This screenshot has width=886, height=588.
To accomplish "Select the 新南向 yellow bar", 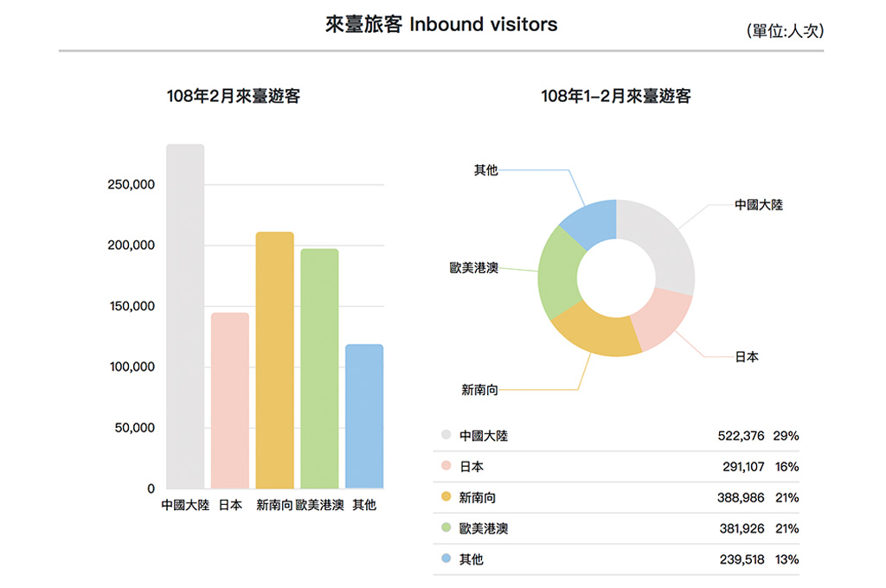I will [274, 360].
